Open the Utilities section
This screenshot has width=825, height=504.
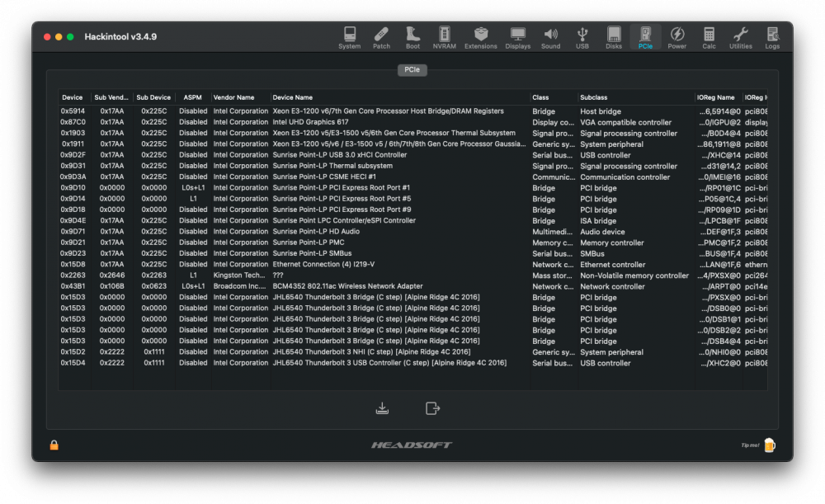tap(740, 38)
